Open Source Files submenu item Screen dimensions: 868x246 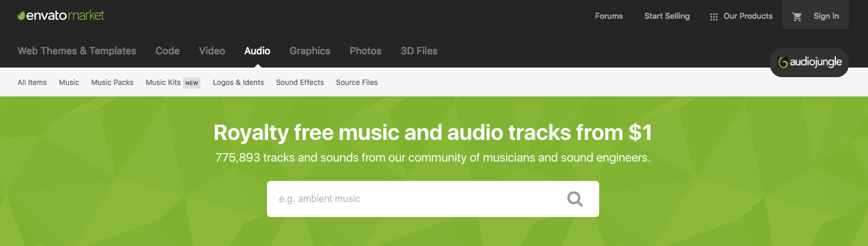coord(356,83)
